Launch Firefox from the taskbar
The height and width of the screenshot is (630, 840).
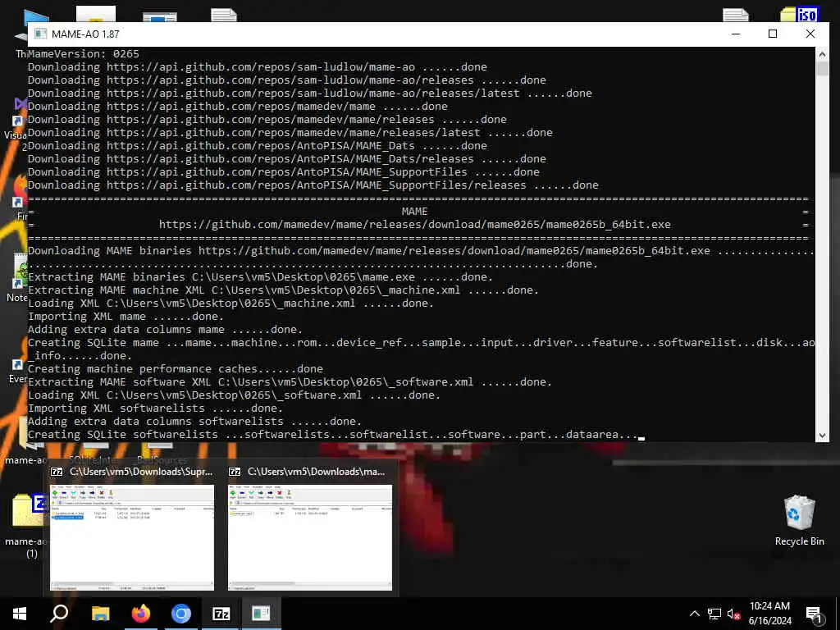[141, 614]
